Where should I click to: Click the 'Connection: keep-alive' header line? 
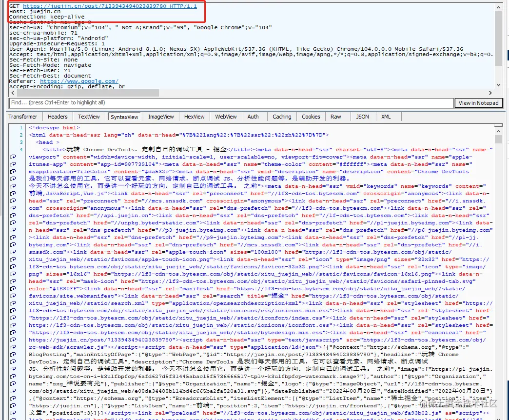click(47, 17)
